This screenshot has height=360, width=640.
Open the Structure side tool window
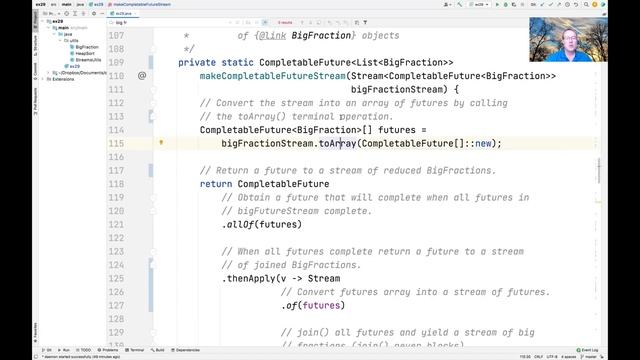pyautogui.click(x=36, y=45)
